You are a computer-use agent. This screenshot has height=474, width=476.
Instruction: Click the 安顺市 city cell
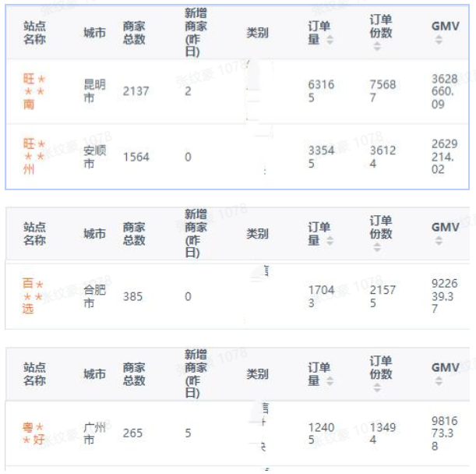[x=94, y=156]
